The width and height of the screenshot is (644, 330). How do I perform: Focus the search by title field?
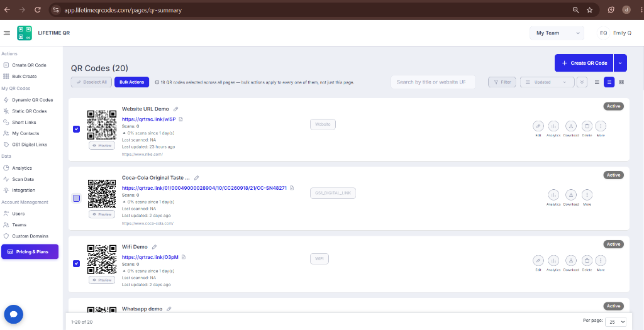(x=433, y=82)
